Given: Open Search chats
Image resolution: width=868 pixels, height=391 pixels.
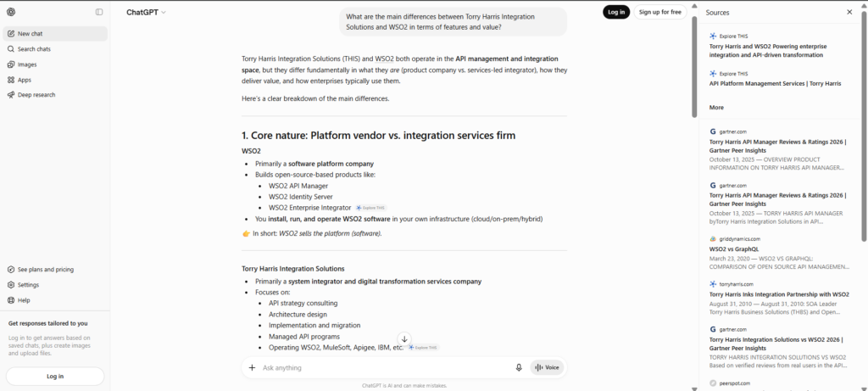Looking at the screenshot, I should tap(55, 49).
